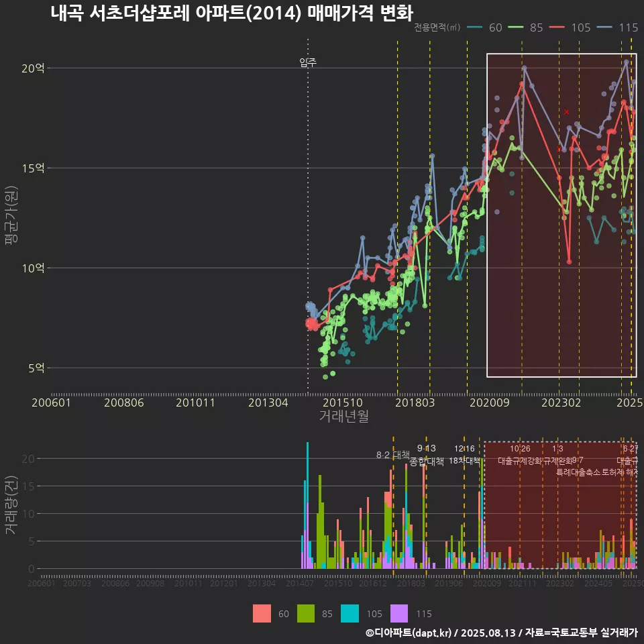Click 201803 on the price chart x-axis
The height and width of the screenshot is (644, 644).
coord(415,402)
